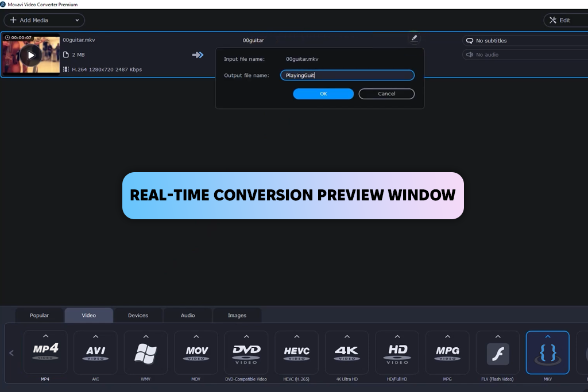
Task: Click the film strip icon by H.264 info
Action: (x=66, y=69)
